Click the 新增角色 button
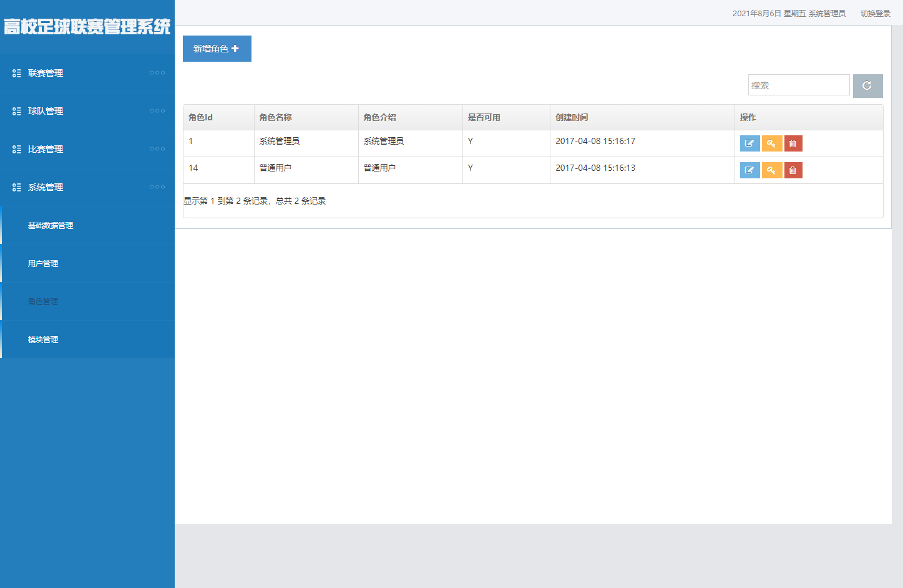 pos(217,49)
